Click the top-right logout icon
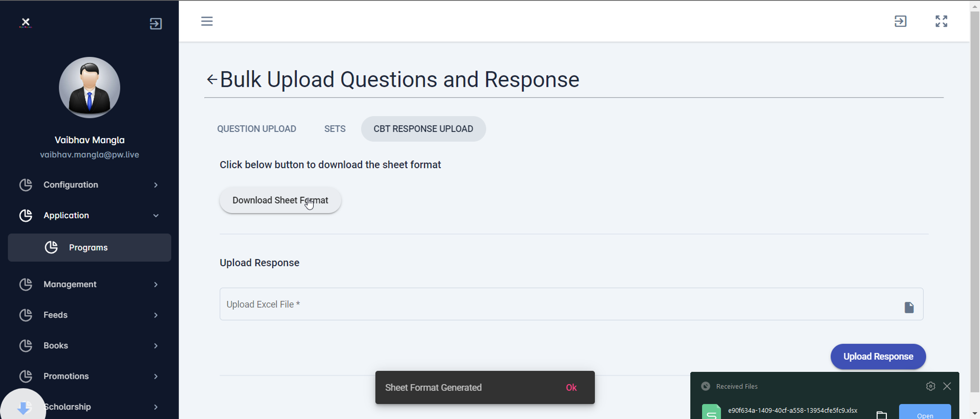Viewport: 980px width, 419px height. pyautogui.click(x=901, y=21)
